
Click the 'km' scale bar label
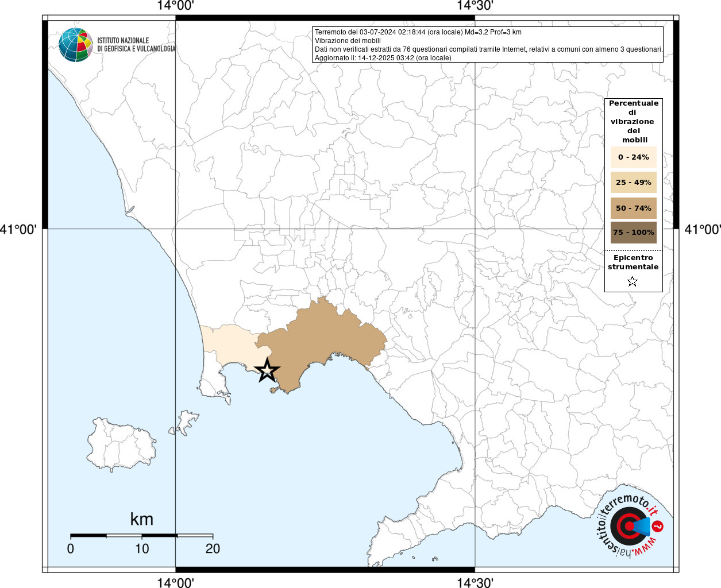point(142,519)
